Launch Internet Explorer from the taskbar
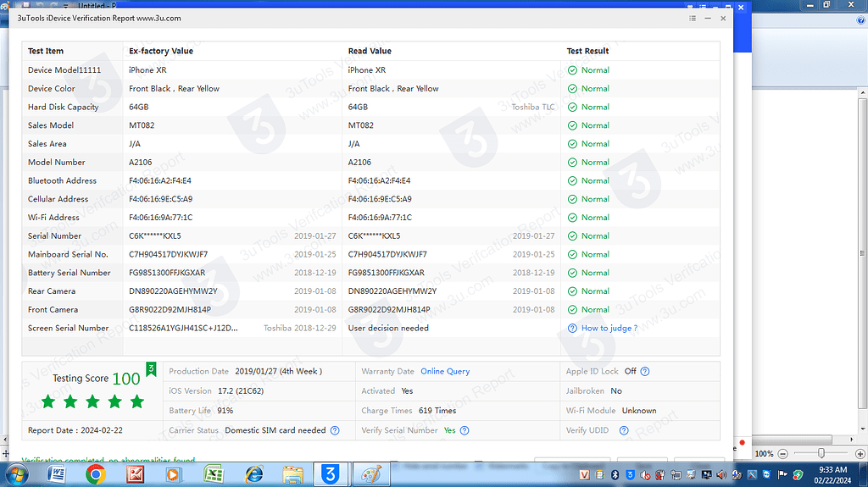This screenshot has height=487, width=868. pyautogui.click(x=253, y=475)
